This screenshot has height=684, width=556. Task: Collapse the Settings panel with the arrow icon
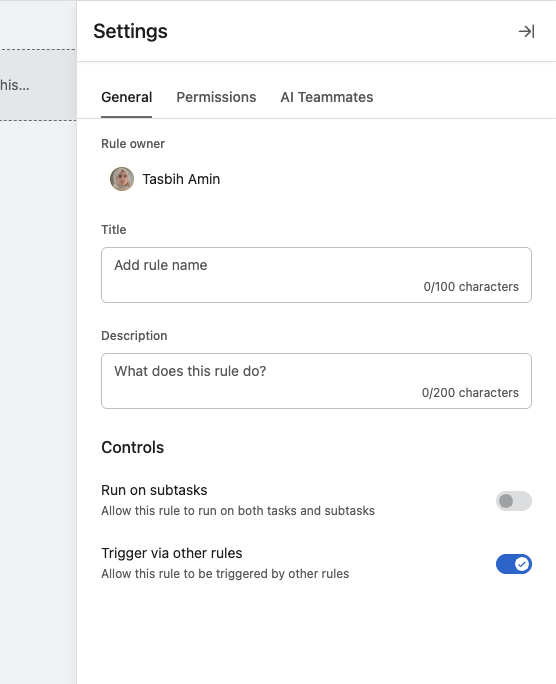[526, 31]
